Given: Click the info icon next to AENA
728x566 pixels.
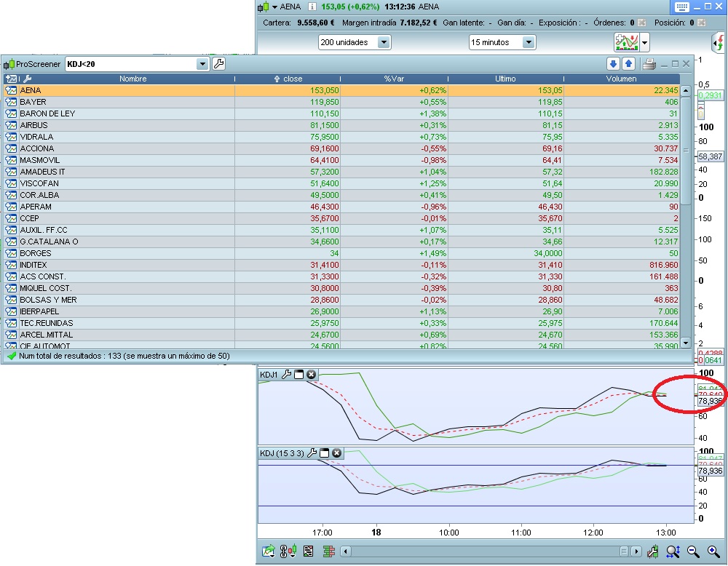Looking at the screenshot, I should 312,7.
